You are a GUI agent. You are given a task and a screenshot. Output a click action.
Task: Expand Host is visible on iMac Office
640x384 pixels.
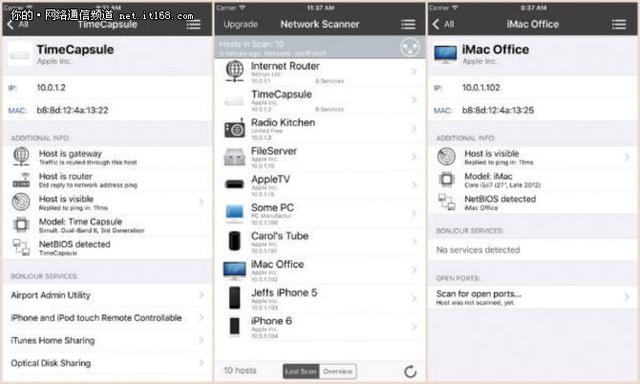533,157
